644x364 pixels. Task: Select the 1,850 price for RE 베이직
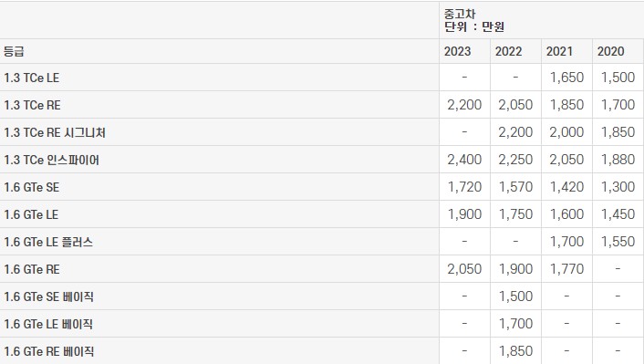click(x=516, y=351)
